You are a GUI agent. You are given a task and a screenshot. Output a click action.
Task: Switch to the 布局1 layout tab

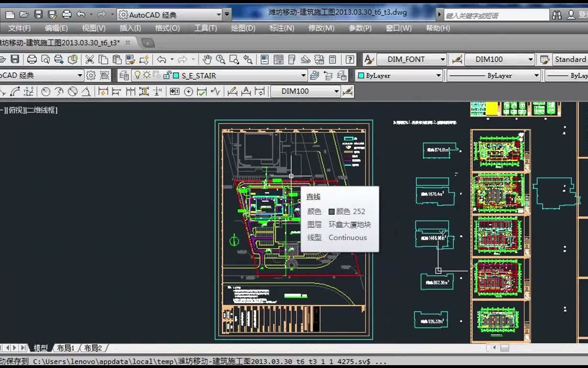(66, 348)
